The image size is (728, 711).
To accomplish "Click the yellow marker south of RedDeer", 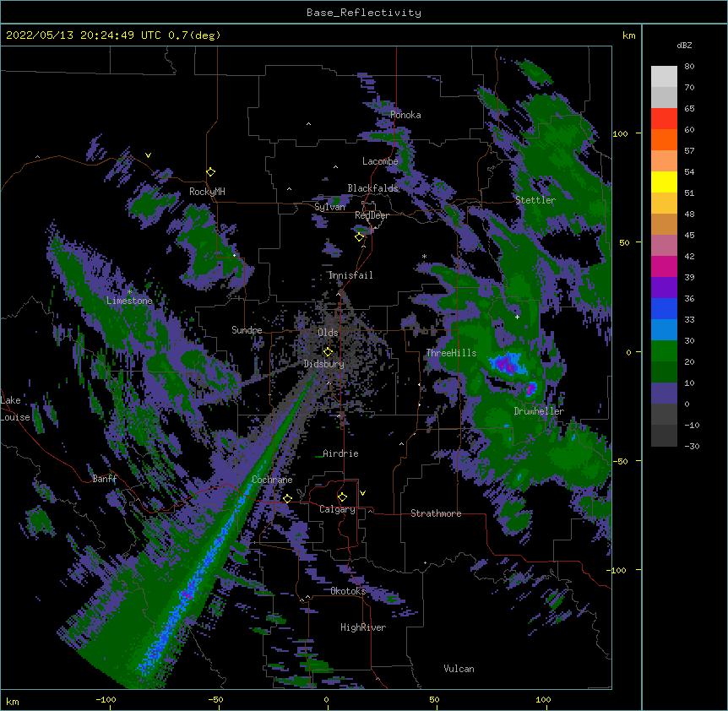I will pos(359,237).
